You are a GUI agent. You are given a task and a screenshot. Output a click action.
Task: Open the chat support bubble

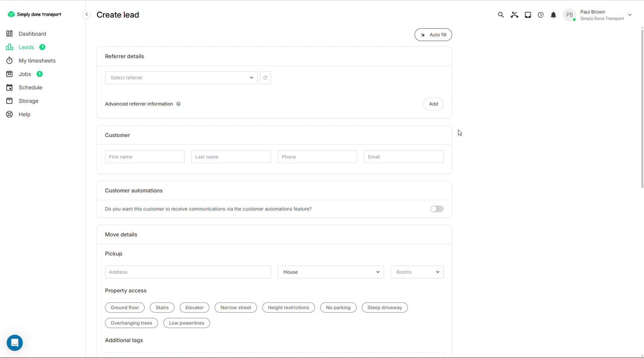15,343
